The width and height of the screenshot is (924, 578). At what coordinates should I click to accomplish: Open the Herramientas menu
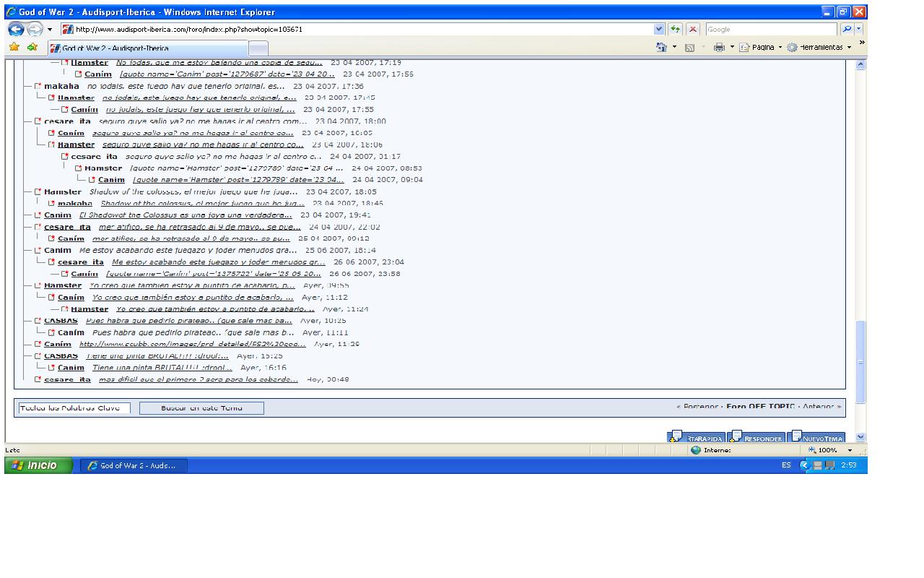(x=819, y=47)
